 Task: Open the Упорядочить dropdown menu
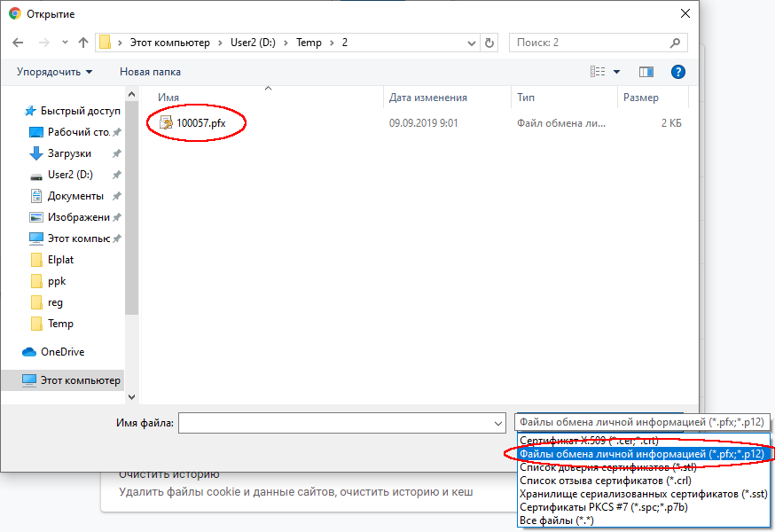tap(54, 72)
